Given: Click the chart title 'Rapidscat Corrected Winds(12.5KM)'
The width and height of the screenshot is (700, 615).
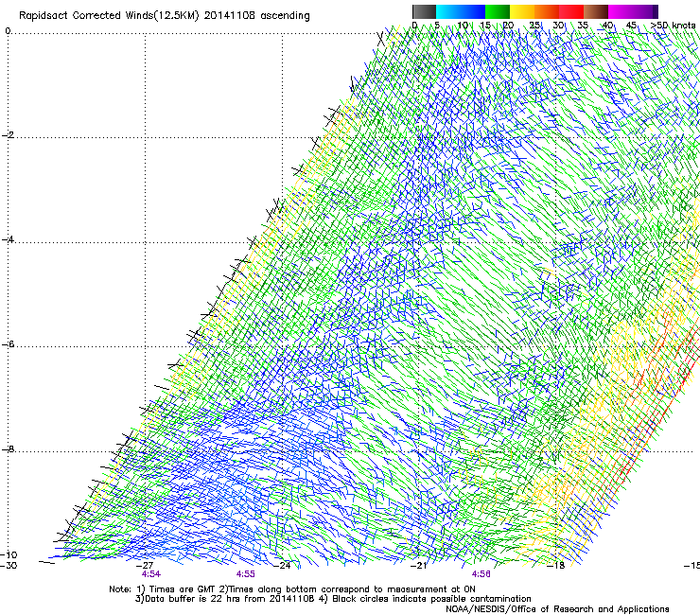Looking at the screenshot, I should click(x=109, y=16).
